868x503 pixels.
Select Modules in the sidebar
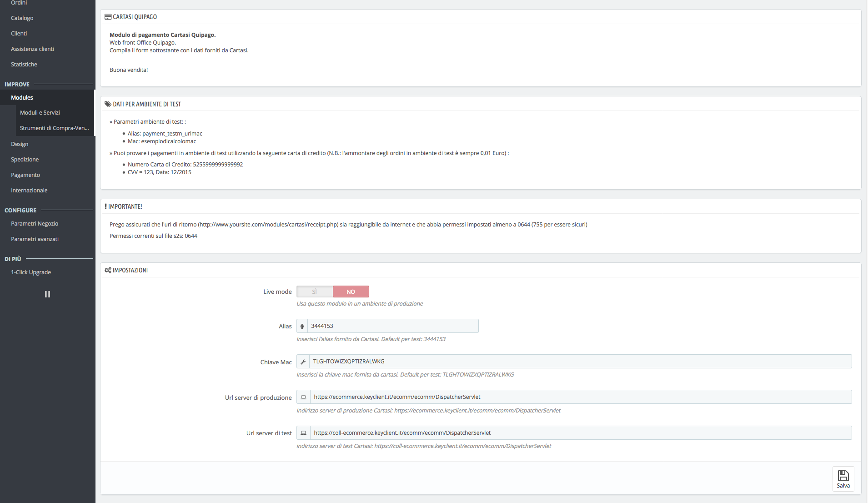click(x=22, y=98)
